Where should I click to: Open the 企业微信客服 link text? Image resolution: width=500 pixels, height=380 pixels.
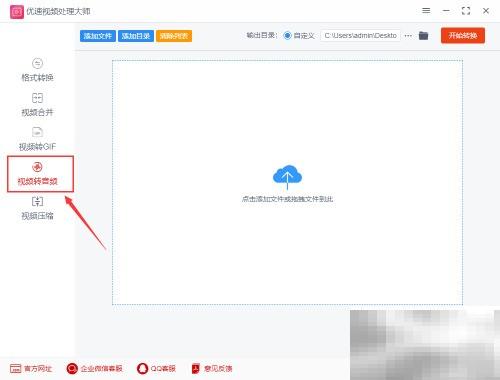tap(101, 369)
